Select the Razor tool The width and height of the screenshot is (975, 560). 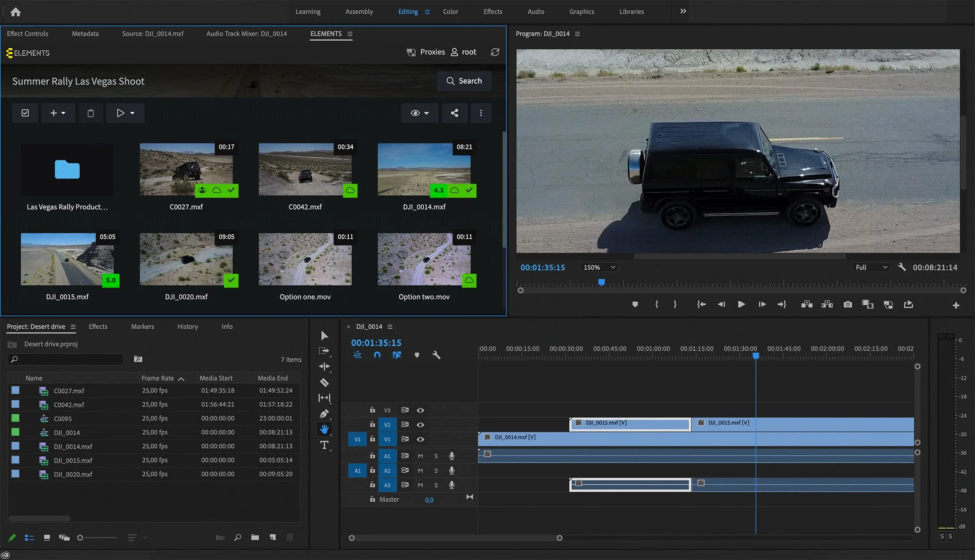324,382
